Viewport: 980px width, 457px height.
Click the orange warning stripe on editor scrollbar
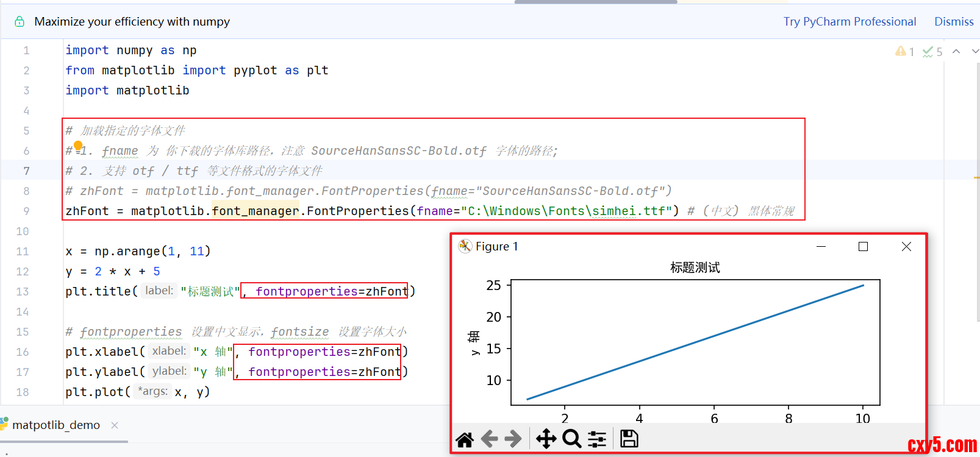pos(976,177)
